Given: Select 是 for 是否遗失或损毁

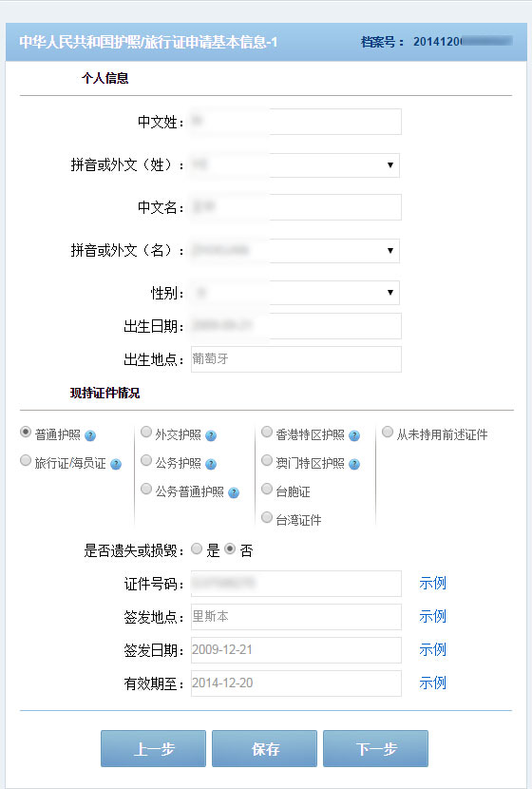Looking at the screenshot, I should [197, 548].
